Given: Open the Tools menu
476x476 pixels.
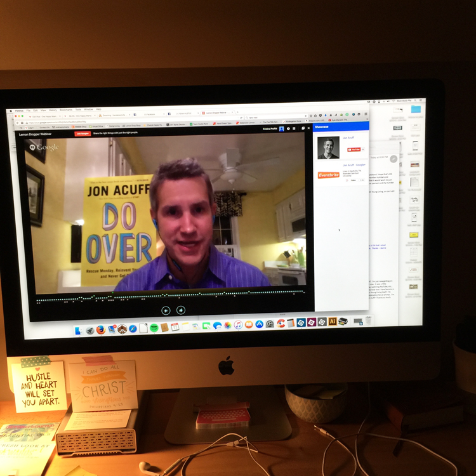Looking at the screenshot, I should pyautogui.click(x=78, y=110).
